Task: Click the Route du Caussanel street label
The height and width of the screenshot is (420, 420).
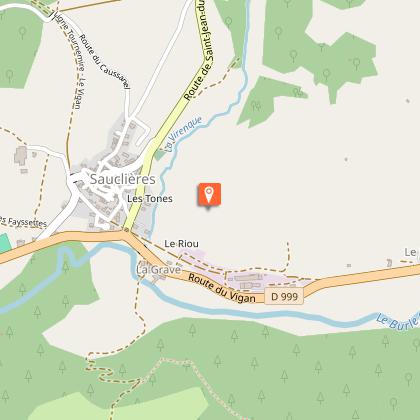Action: [x=104, y=62]
